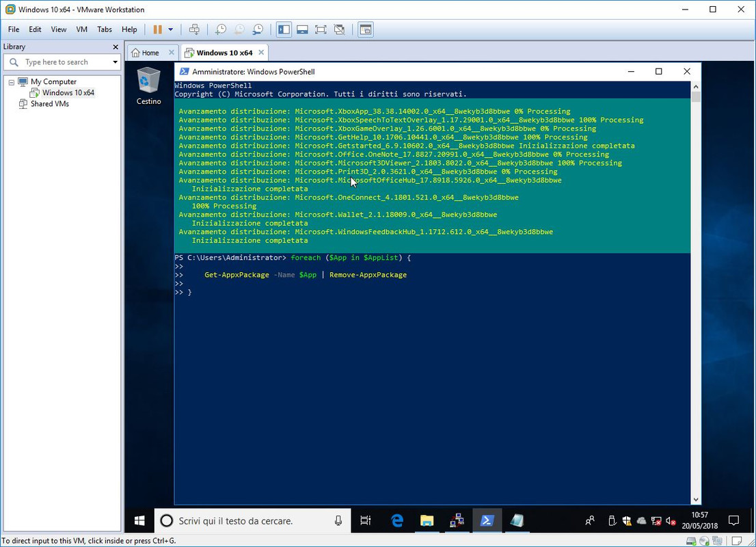Click the safely remove hardware tray icon
This screenshot has width=756, height=547.
coord(612,520)
